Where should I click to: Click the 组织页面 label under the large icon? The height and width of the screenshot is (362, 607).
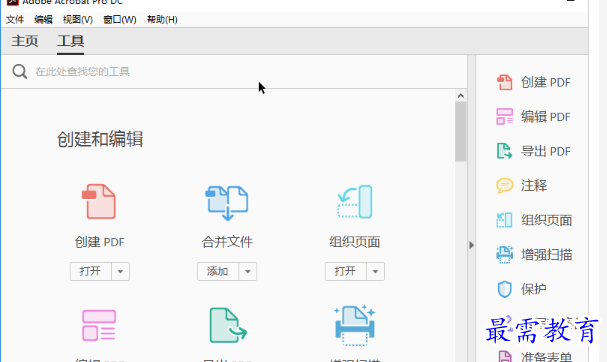coord(355,242)
